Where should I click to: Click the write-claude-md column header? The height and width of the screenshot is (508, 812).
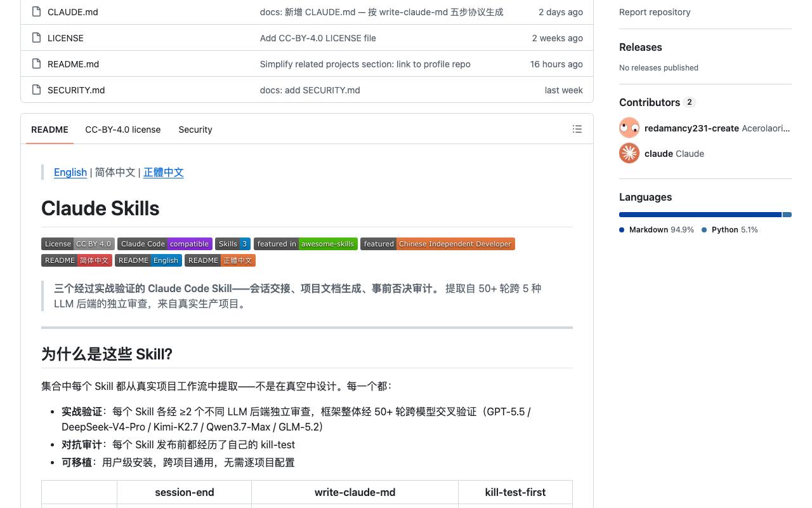(x=355, y=492)
